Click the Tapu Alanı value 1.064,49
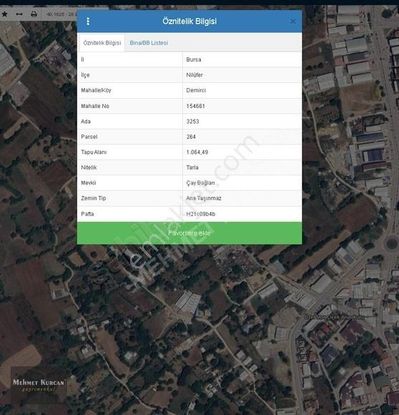The width and height of the screenshot is (399, 415). [x=197, y=152]
